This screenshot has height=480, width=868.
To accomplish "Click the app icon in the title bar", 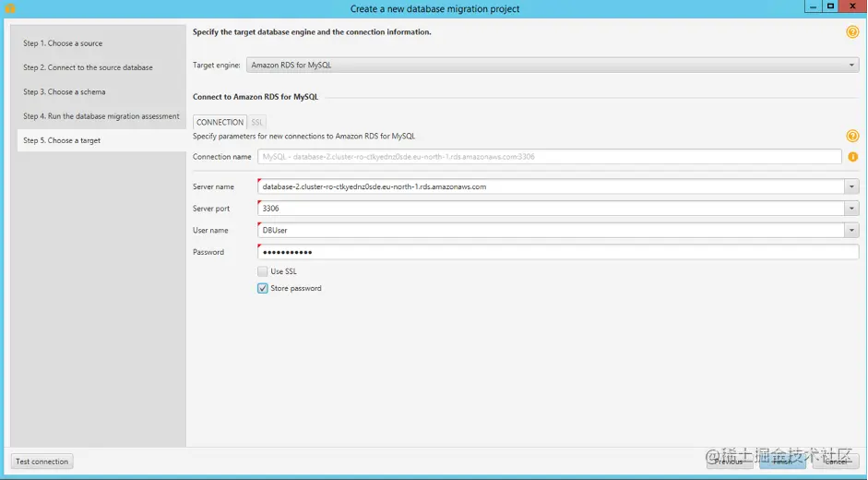I will [9, 7].
